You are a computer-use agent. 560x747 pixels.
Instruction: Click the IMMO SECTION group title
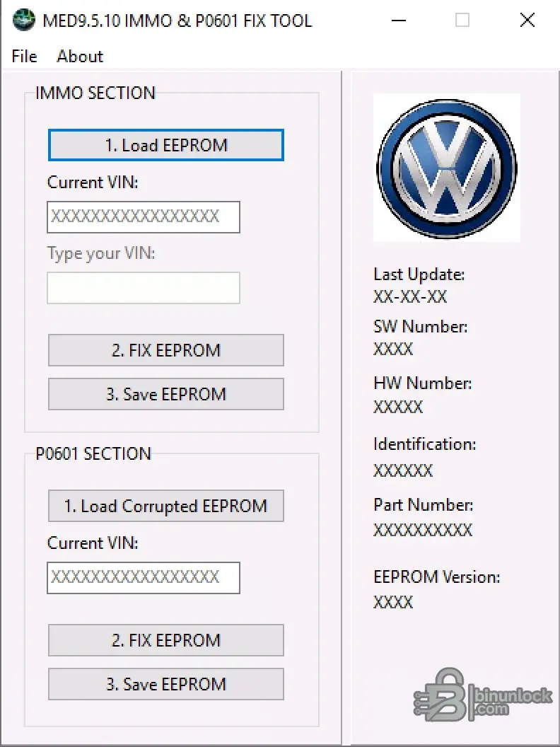pyautogui.click(x=95, y=93)
